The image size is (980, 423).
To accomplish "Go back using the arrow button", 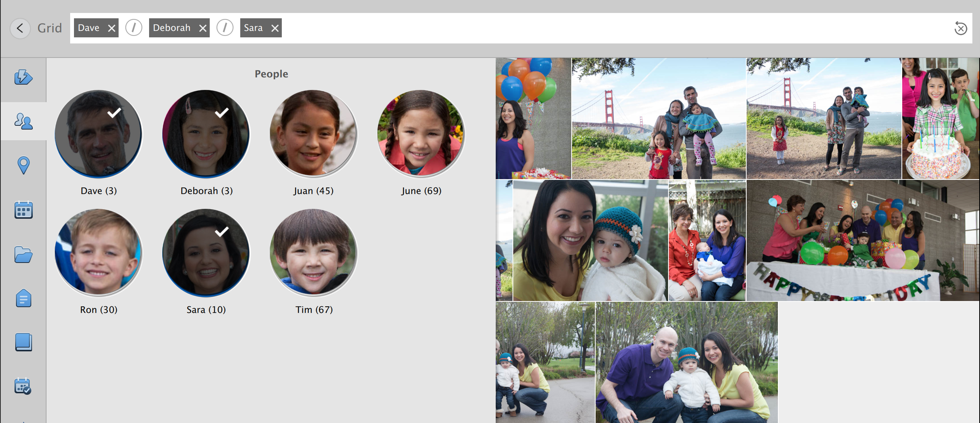I will click(x=20, y=28).
